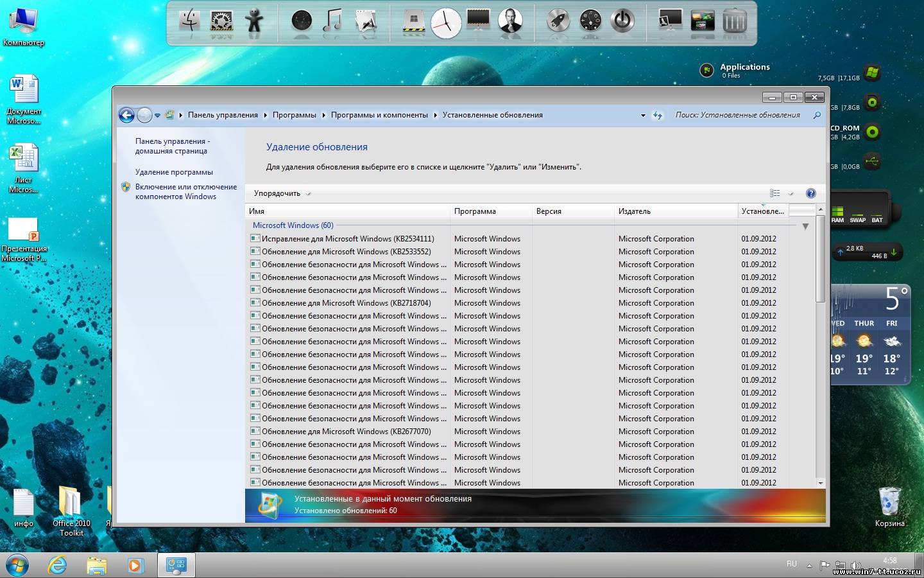
Task: Select the Обновление для Microsoft Windows (KB2718704) row
Action: [518, 302]
